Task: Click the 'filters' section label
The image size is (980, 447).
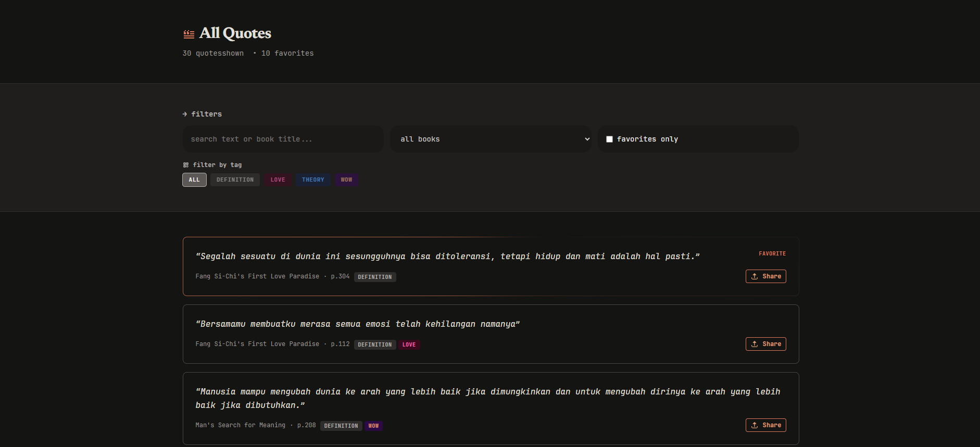Action: pyautogui.click(x=206, y=114)
